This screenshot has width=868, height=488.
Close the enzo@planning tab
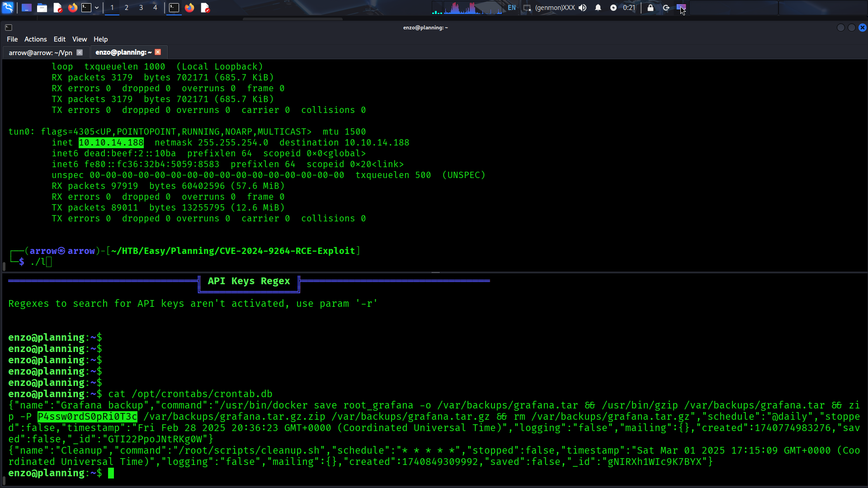pyautogui.click(x=158, y=52)
